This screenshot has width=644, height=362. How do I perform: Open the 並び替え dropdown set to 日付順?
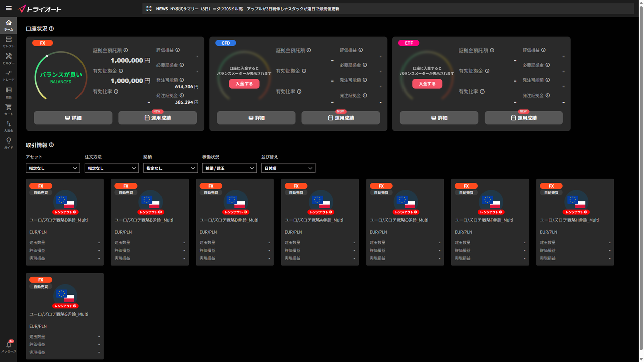click(288, 168)
